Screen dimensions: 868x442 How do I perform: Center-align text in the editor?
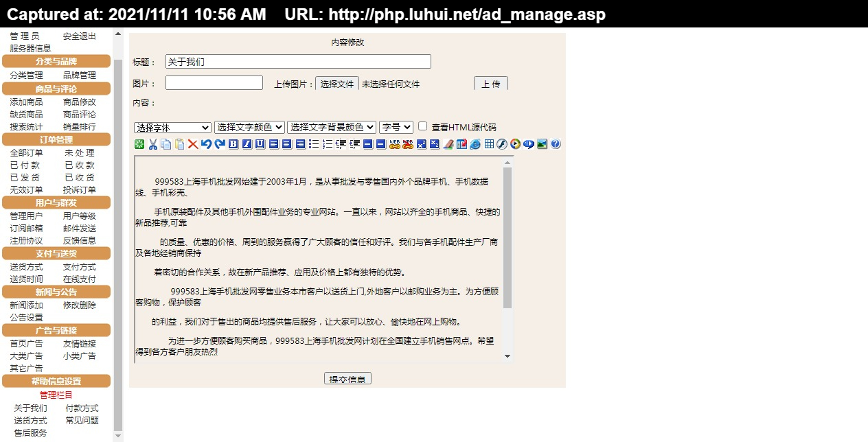[x=287, y=144]
